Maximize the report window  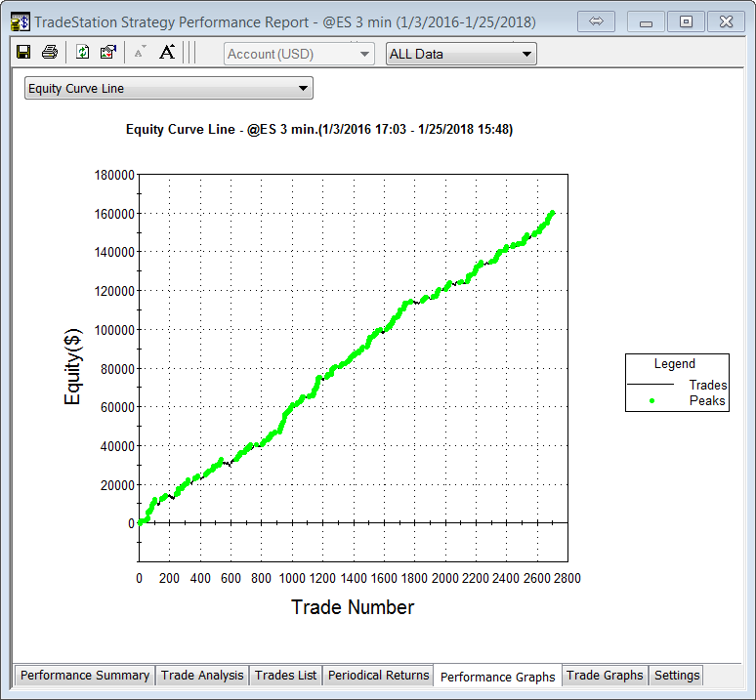coord(687,21)
